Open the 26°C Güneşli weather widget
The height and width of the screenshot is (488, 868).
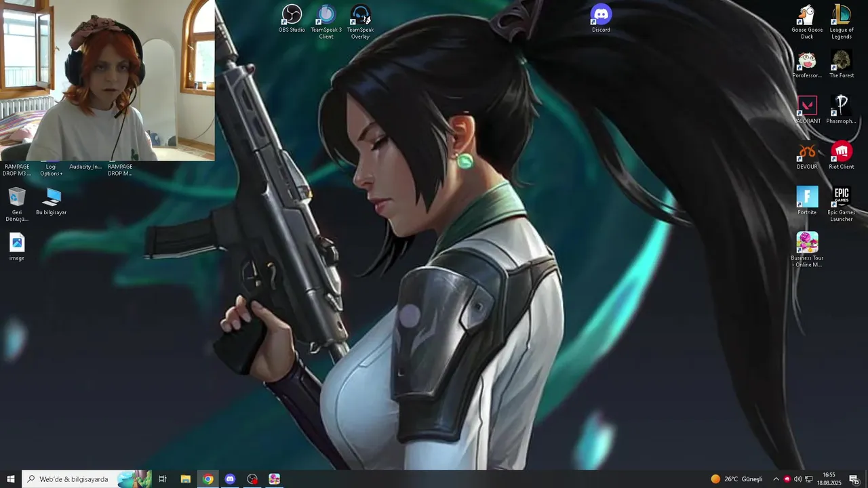click(736, 479)
